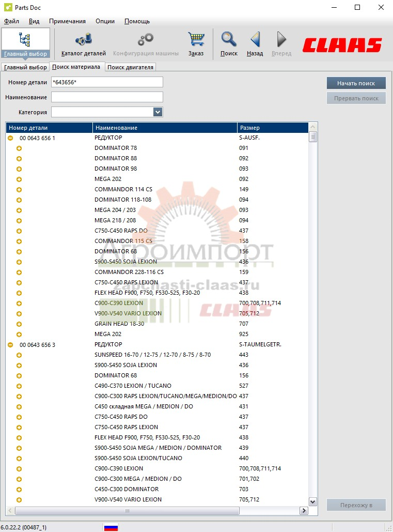Switch to the Поиск материала tab
This screenshot has width=393, height=532.
[x=76, y=67]
